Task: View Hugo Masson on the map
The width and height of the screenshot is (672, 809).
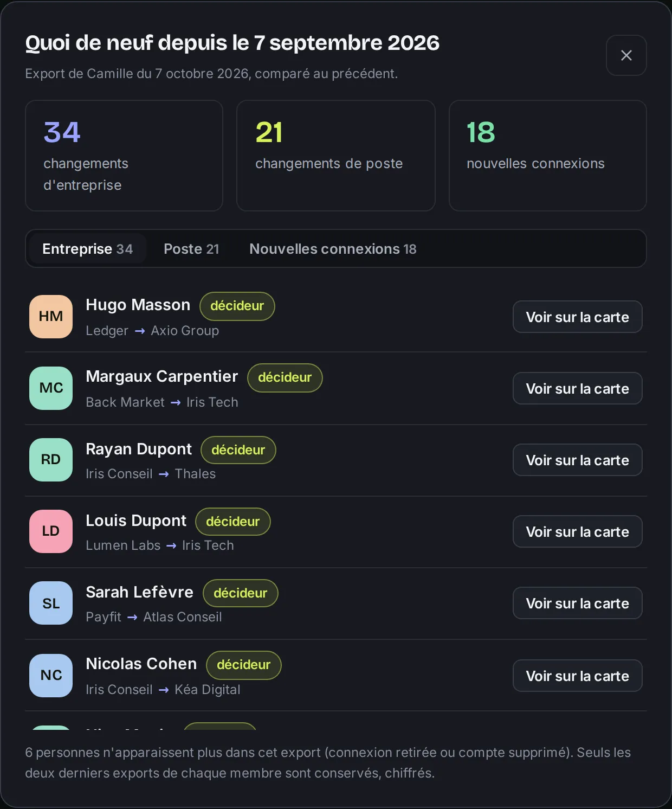Action: tap(577, 317)
